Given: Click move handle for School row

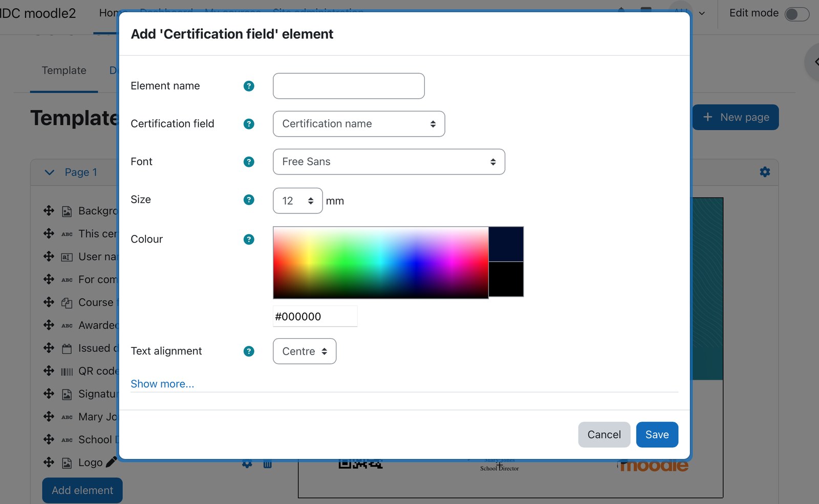Looking at the screenshot, I should [x=49, y=439].
